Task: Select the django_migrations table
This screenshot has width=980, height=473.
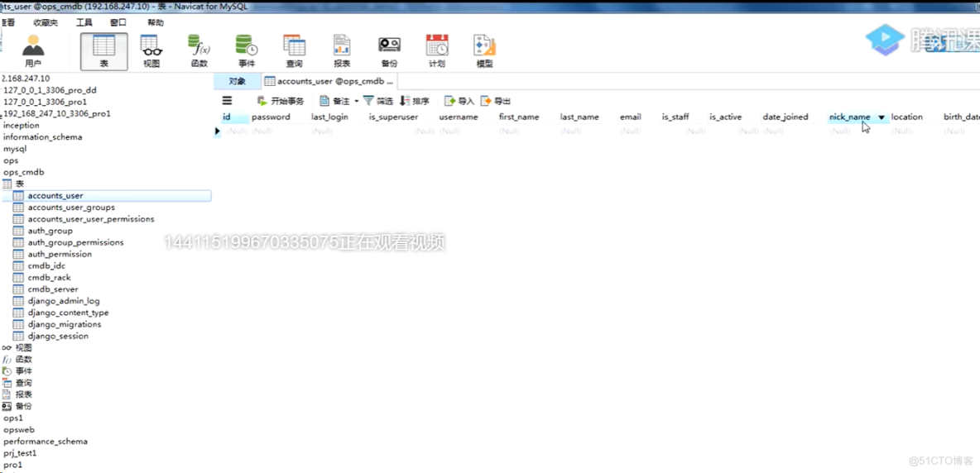Action: click(65, 324)
